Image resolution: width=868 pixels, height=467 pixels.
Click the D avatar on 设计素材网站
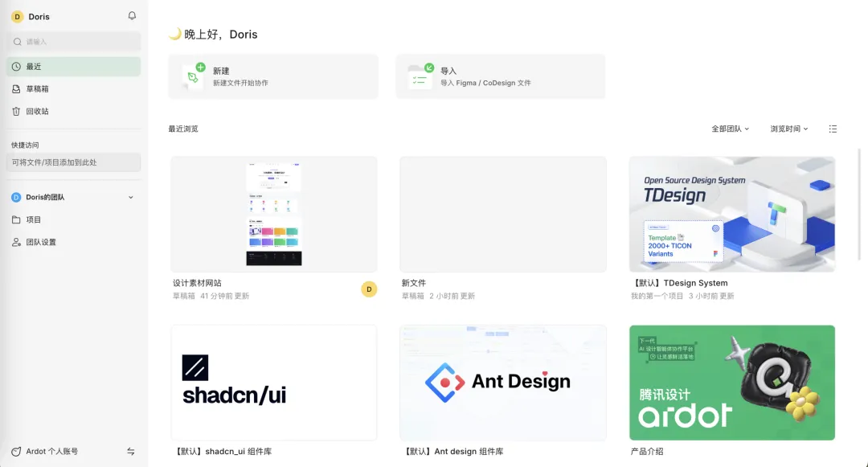pyautogui.click(x=369, y=289)
